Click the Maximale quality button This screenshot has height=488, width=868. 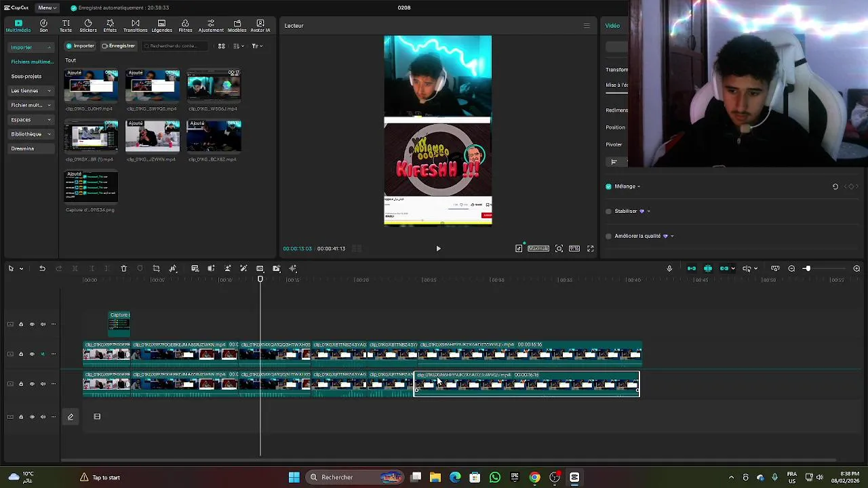point(538,249)
